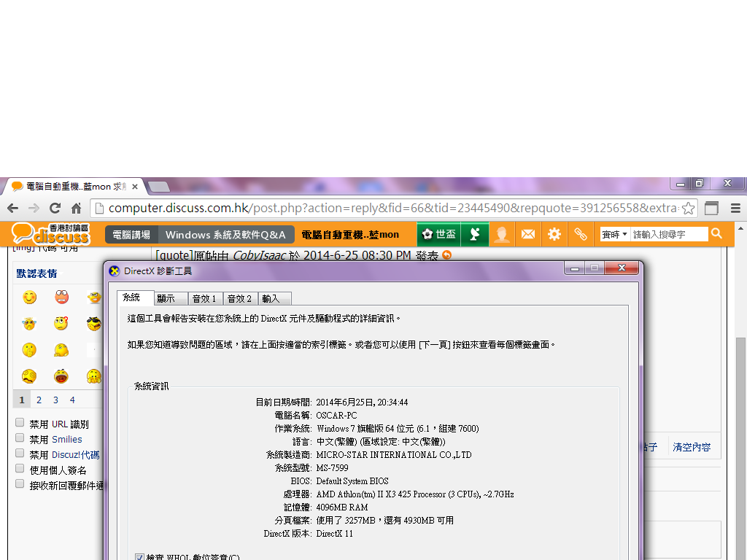
Task: Open the Smilies help link
Action: pos(66,439)
